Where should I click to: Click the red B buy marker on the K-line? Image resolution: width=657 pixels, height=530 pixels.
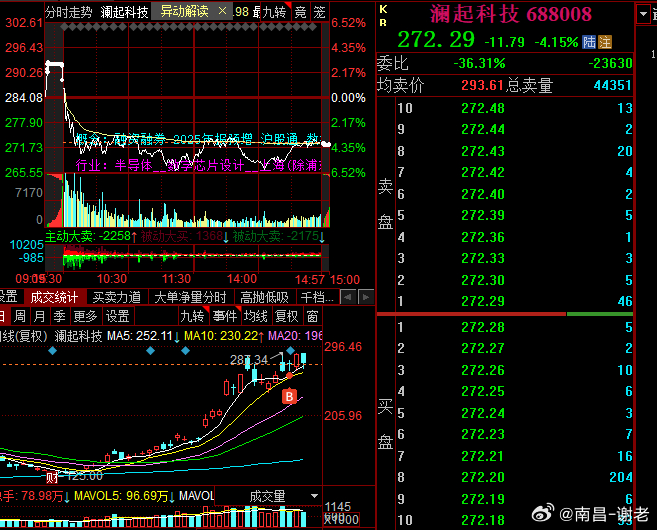(x=290, y=396)
